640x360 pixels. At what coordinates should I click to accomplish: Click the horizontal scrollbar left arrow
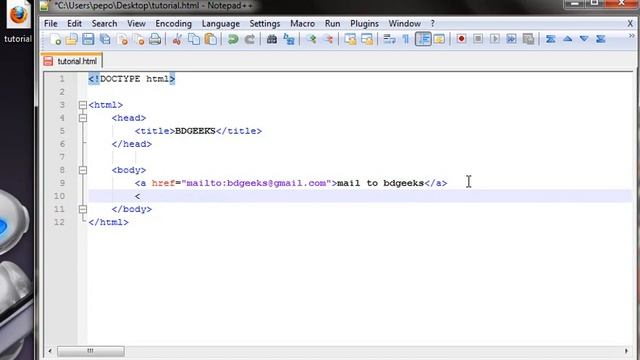[x=50, y=351]
